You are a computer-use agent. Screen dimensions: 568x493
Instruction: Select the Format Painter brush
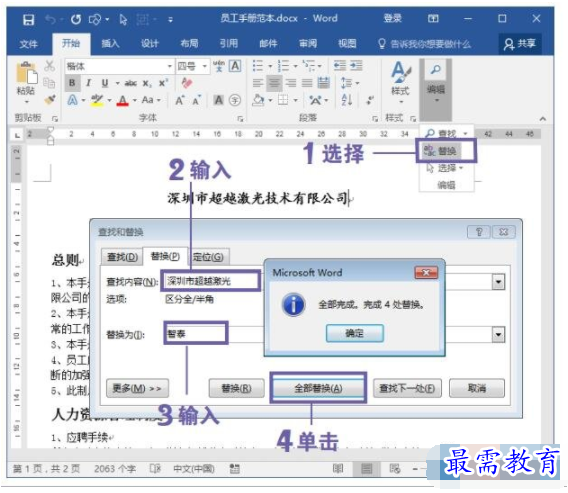pyautogui.click(x=49, y=99)
